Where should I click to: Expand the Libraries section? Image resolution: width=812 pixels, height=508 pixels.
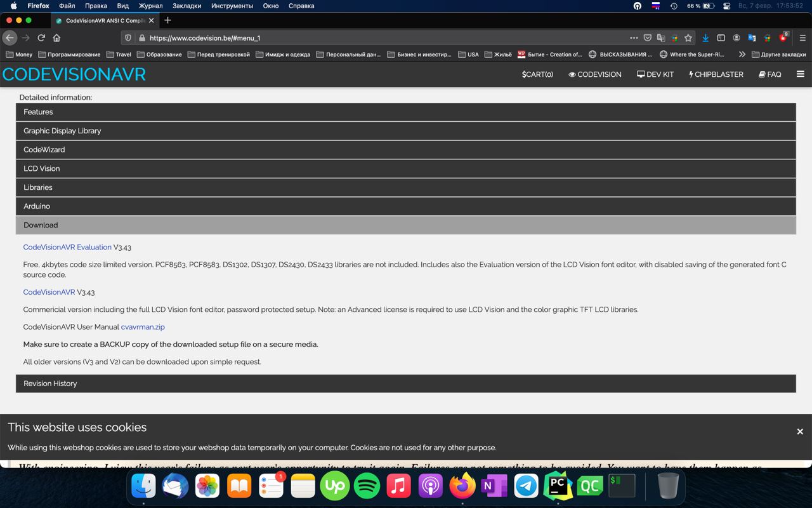(x=406, y=187)
